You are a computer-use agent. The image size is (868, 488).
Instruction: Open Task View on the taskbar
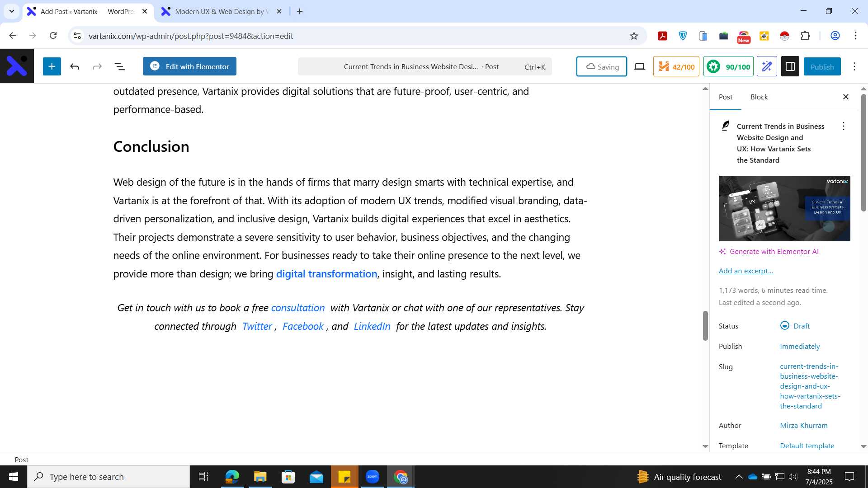(x=203, y=477)
